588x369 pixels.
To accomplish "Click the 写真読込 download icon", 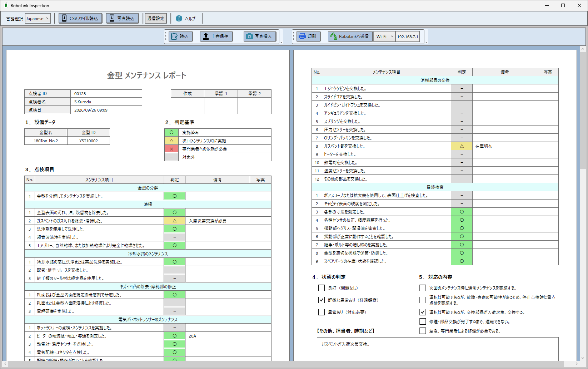I will pyautogui.click(x=112, y=18).
